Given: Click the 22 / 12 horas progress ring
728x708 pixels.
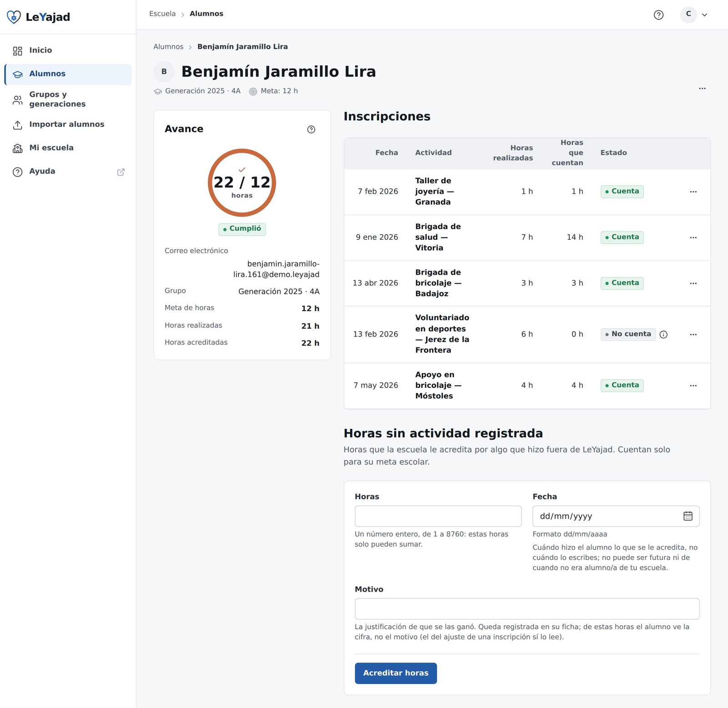Looking at the screenshot, I should click(242, 183).
